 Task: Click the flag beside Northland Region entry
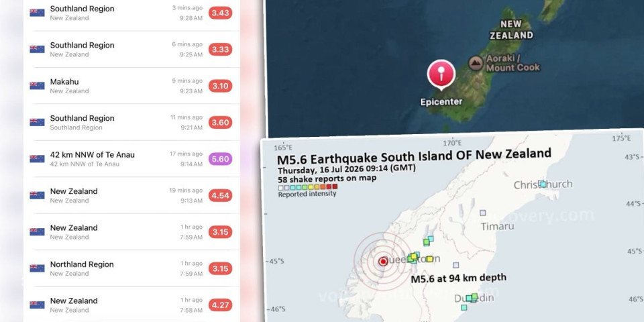(x=37, y=268)
